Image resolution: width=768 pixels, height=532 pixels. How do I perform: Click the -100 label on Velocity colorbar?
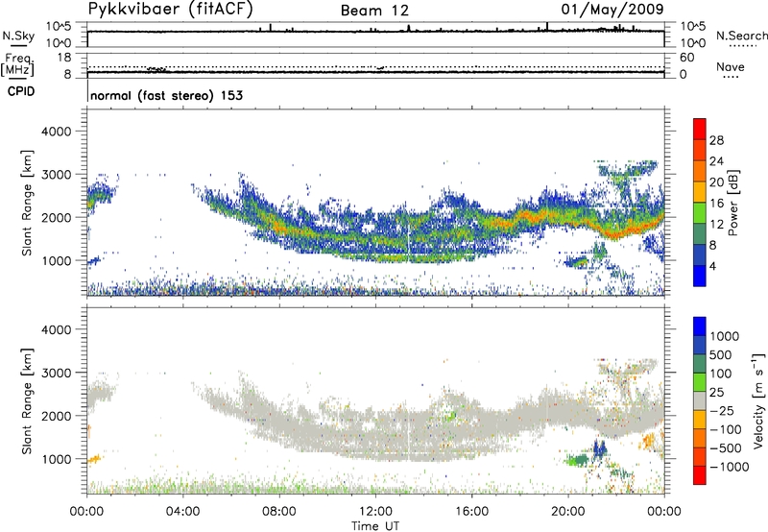[x=725, y=429]
